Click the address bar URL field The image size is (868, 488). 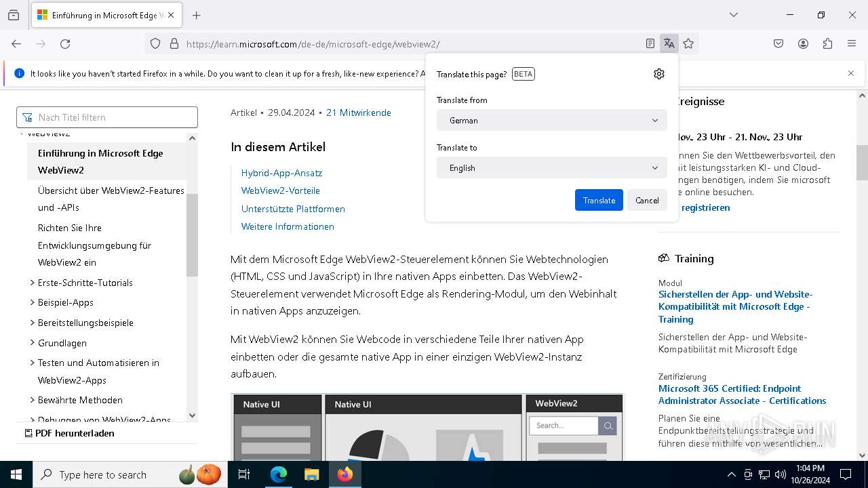click(x=411, y=44)
